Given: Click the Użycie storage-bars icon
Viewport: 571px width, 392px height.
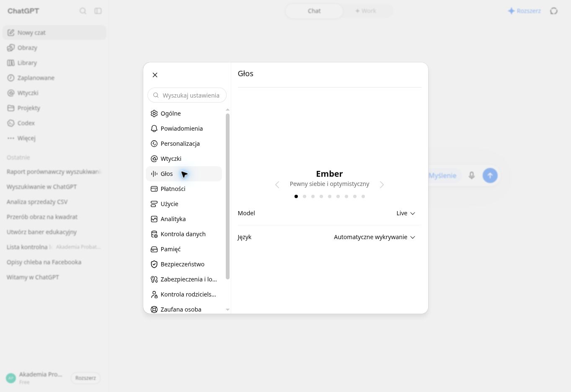Looking at the screenshot, I should point(154,204).
